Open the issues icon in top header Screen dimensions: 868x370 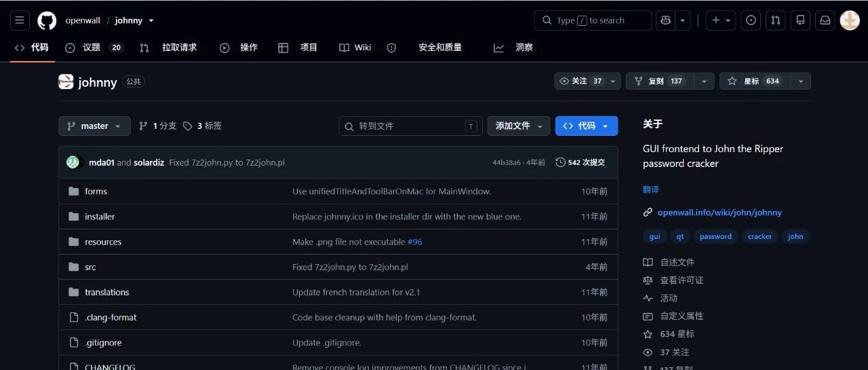[751, 20]
